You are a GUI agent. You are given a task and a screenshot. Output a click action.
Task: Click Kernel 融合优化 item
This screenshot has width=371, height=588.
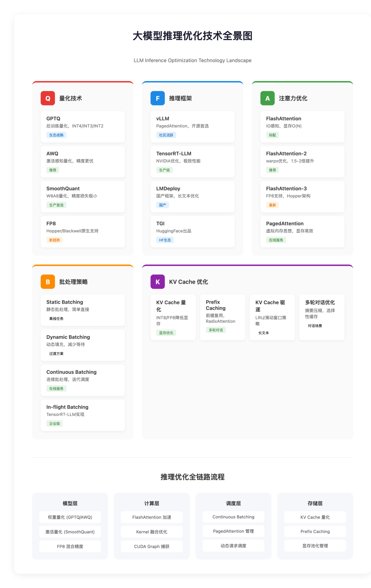[152, 532]
